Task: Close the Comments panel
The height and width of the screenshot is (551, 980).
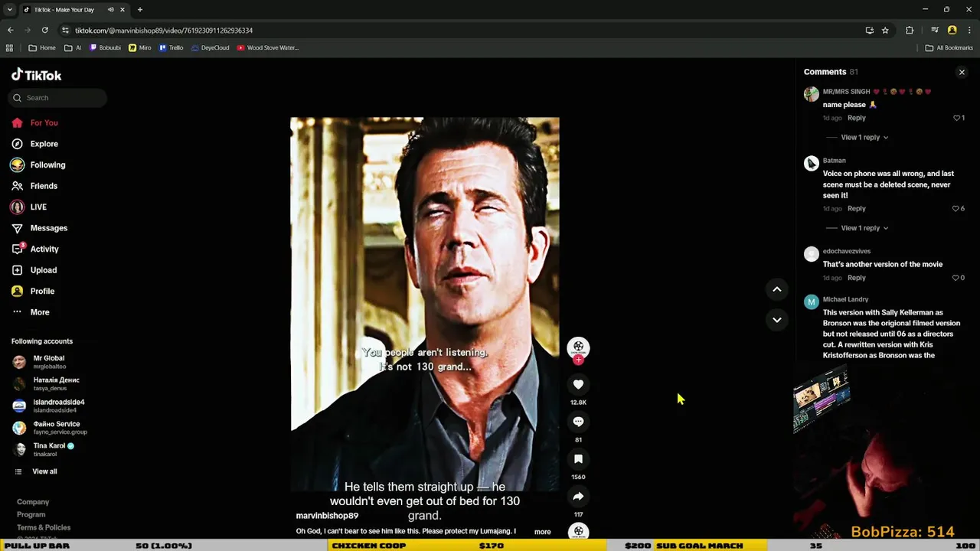Action: (x=962, y=72)
